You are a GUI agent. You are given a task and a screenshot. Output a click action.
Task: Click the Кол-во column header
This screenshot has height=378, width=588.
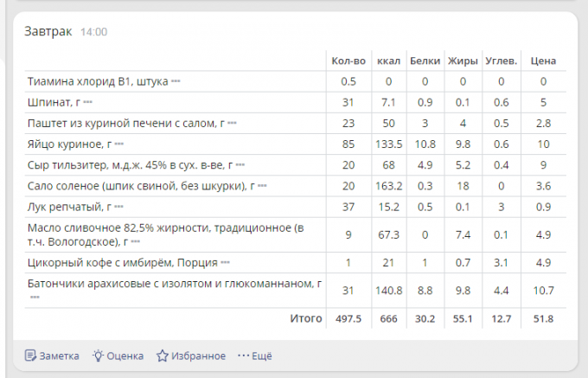click(x=348, y=61)
